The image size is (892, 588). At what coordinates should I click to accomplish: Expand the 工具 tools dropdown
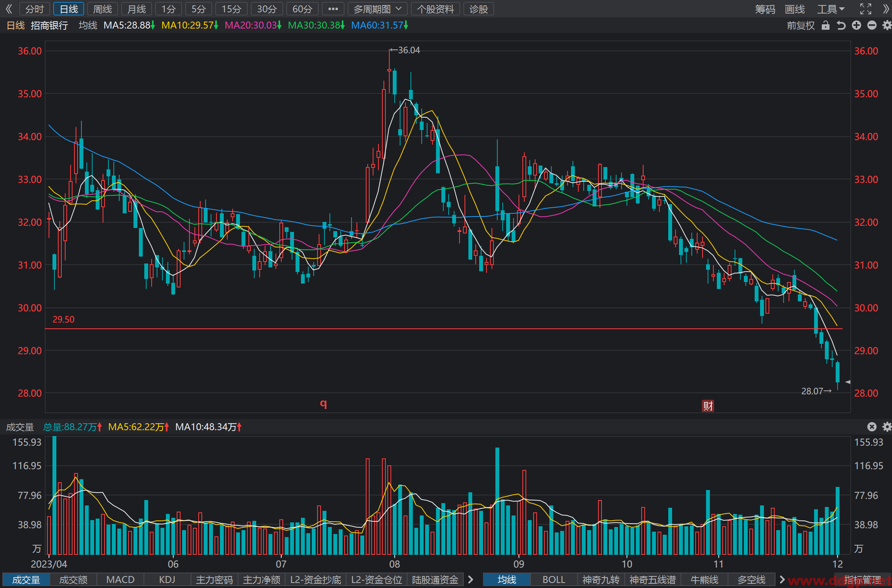[831, 9]
